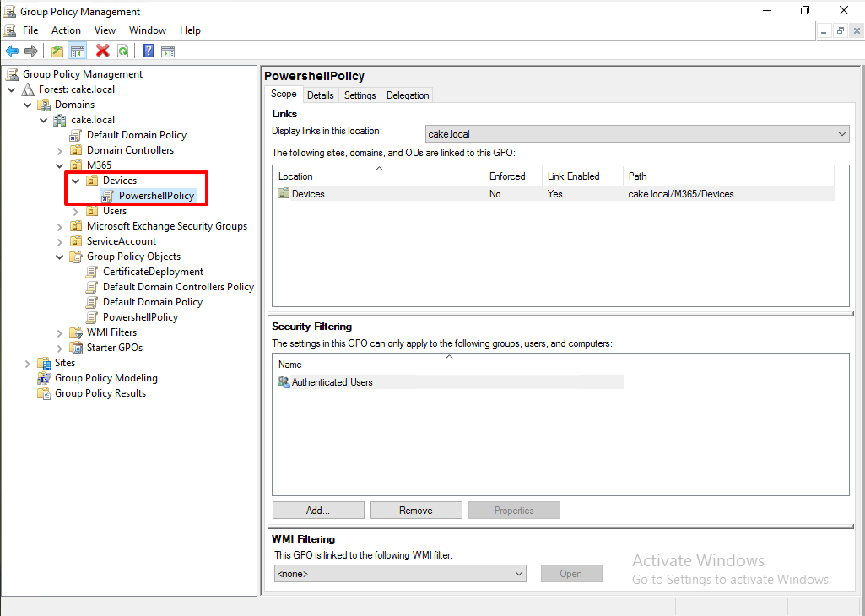This screenshot has width=865, height=616.
Task: Click the Domain Controllers OU icon
Action: [x=76, y=150]
